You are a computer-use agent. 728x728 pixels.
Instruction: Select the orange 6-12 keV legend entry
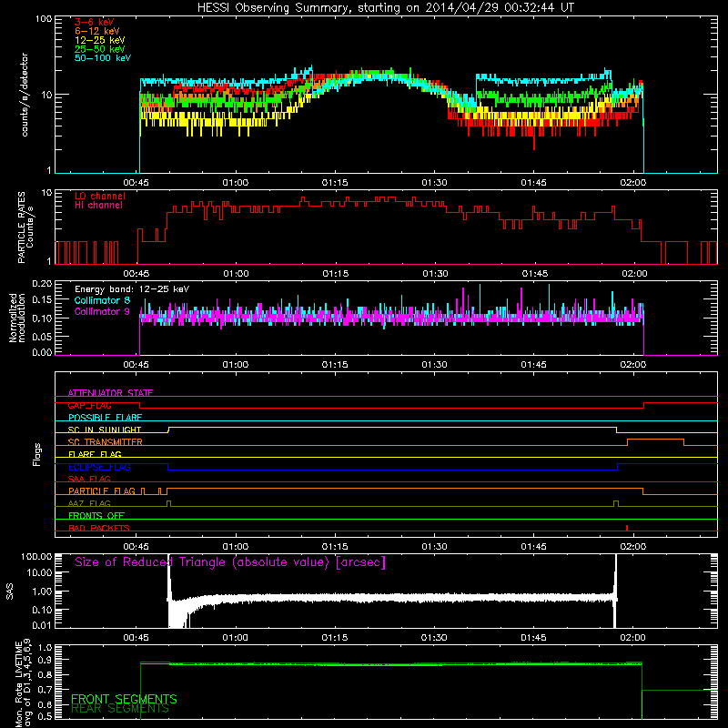click(x=96, y=31)
